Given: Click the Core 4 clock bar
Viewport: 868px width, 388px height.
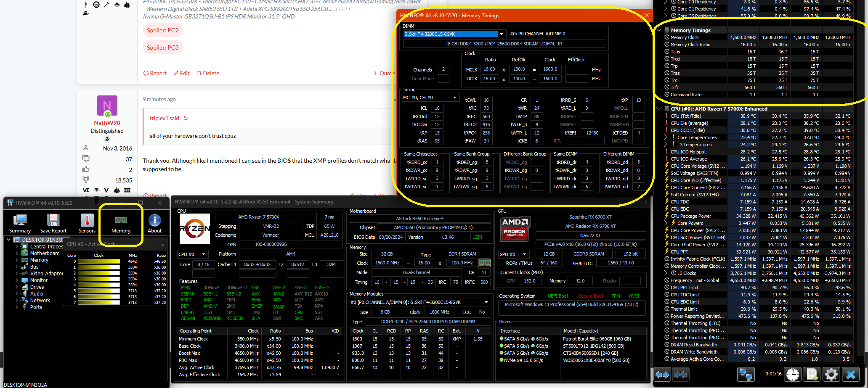Looking at the screenshot, I should 99,285.
